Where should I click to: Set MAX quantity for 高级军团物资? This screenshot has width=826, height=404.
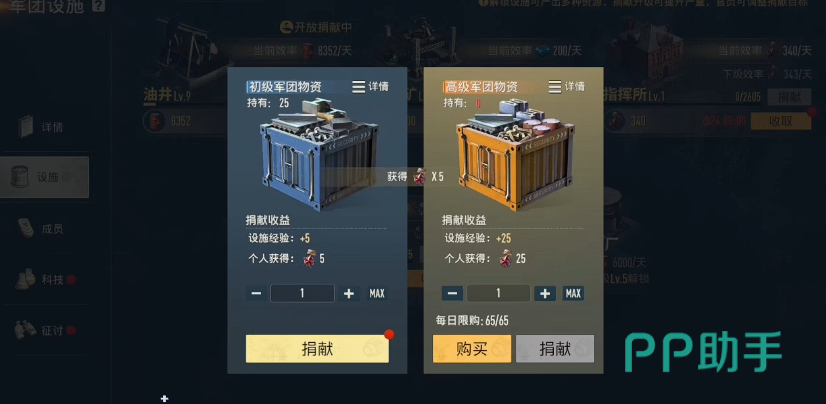(573, 293)
